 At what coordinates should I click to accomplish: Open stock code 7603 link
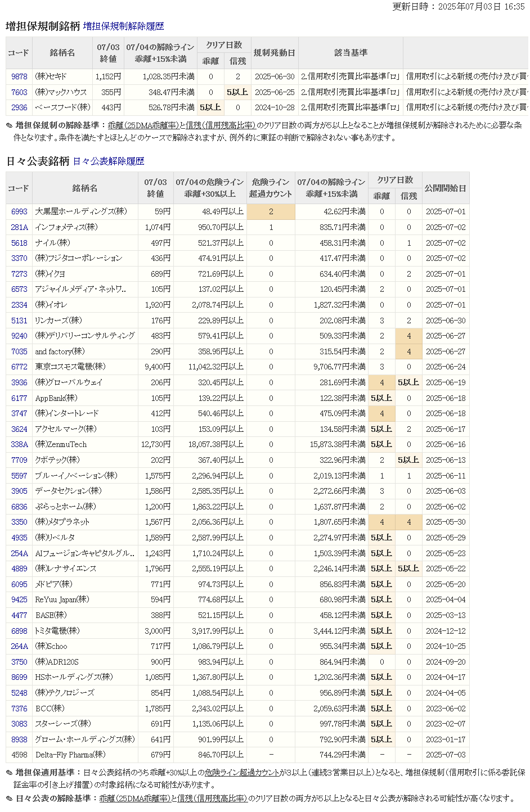[x=19, y=92]
